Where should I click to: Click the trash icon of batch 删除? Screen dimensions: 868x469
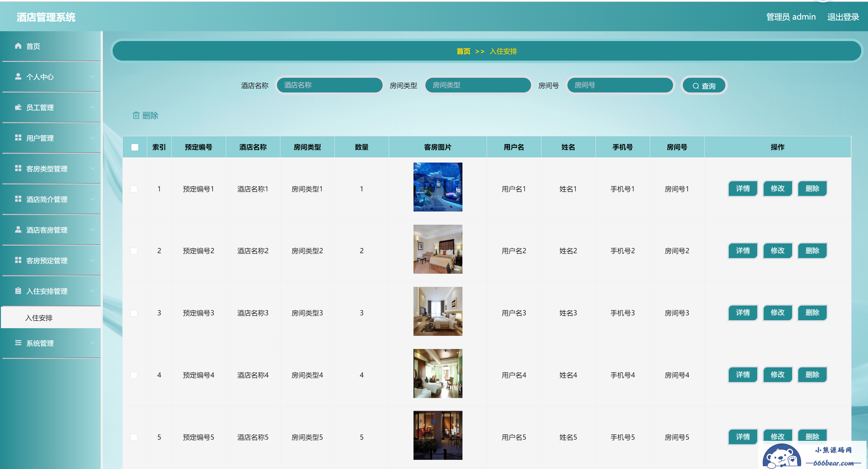click(x=136, y=115)
